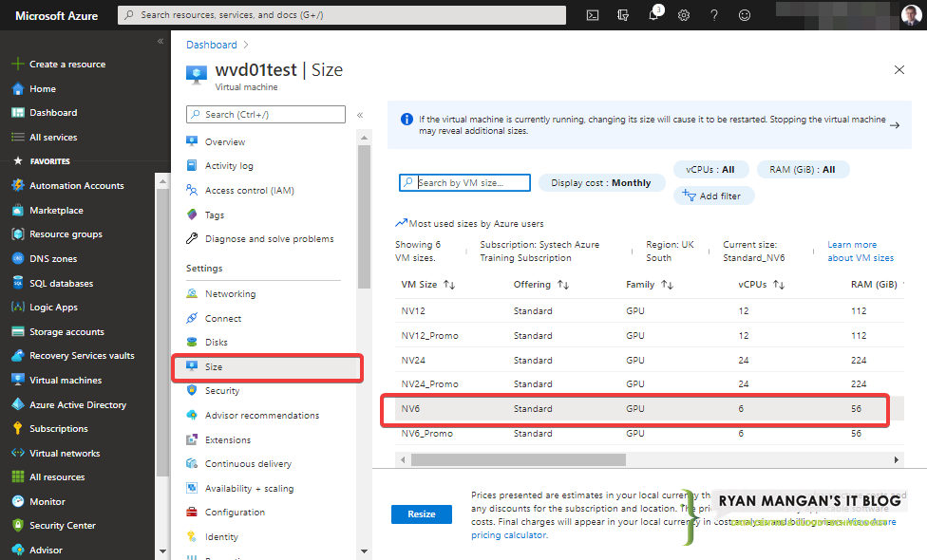The height and width of the screenshot is (560, 927).
Task: Open Cloud Shell from the top bar
Action: coord(593,15)
